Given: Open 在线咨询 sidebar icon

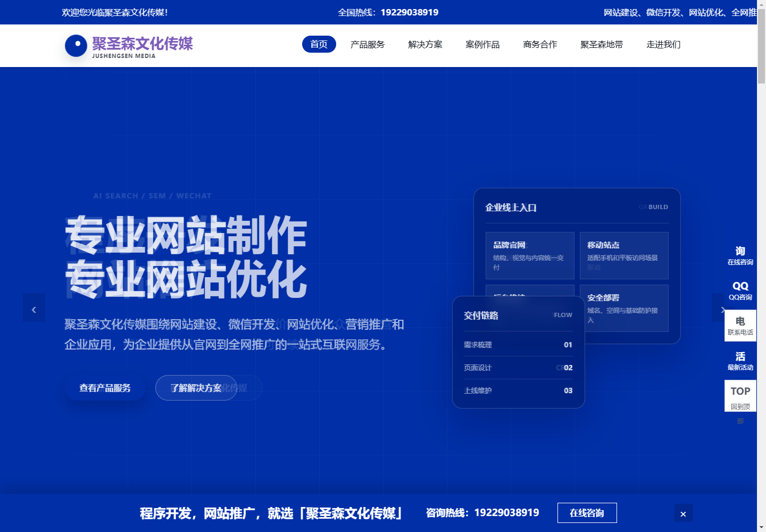Looking at the screenshot, I should tap(740, 255).
